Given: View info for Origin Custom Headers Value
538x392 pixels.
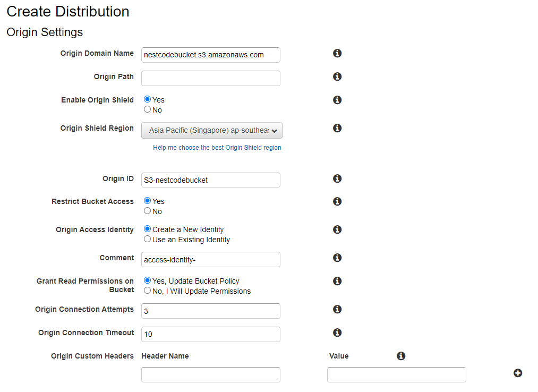Looking at the screenshot, I should 402,356.
